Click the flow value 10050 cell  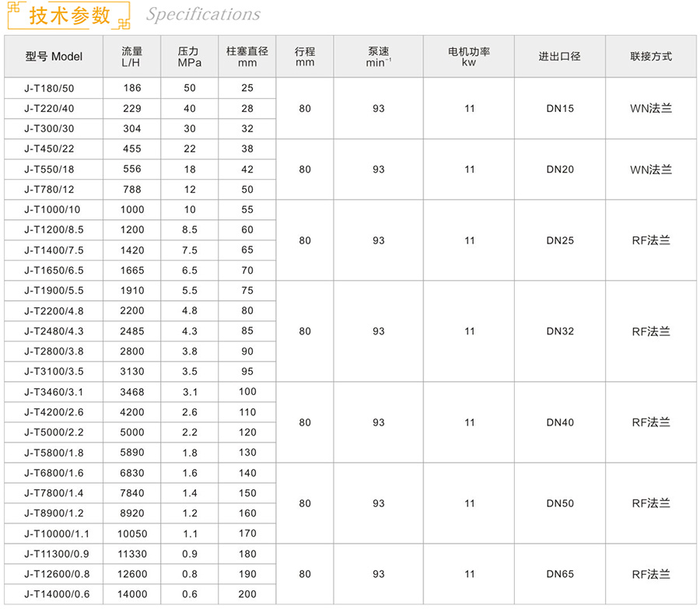[x=131, y=534]
